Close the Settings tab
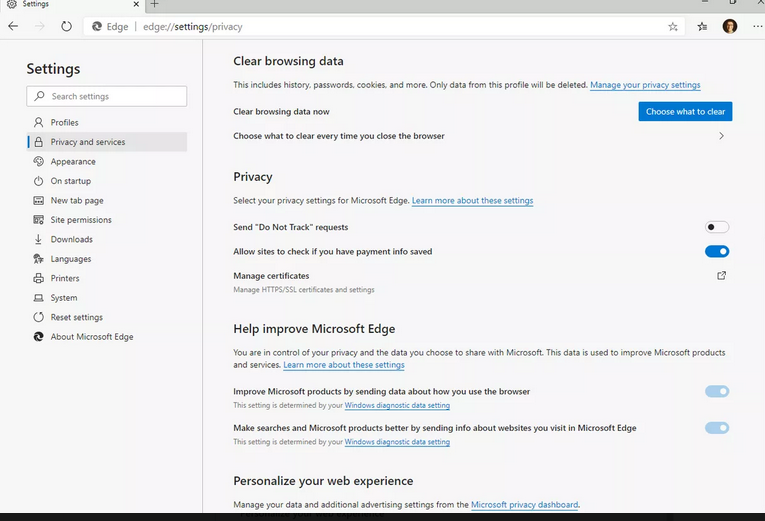 click(x=136, y=4)
